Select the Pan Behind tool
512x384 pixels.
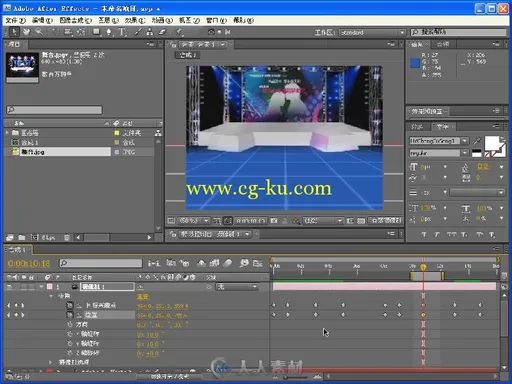(x=81, y=32)
